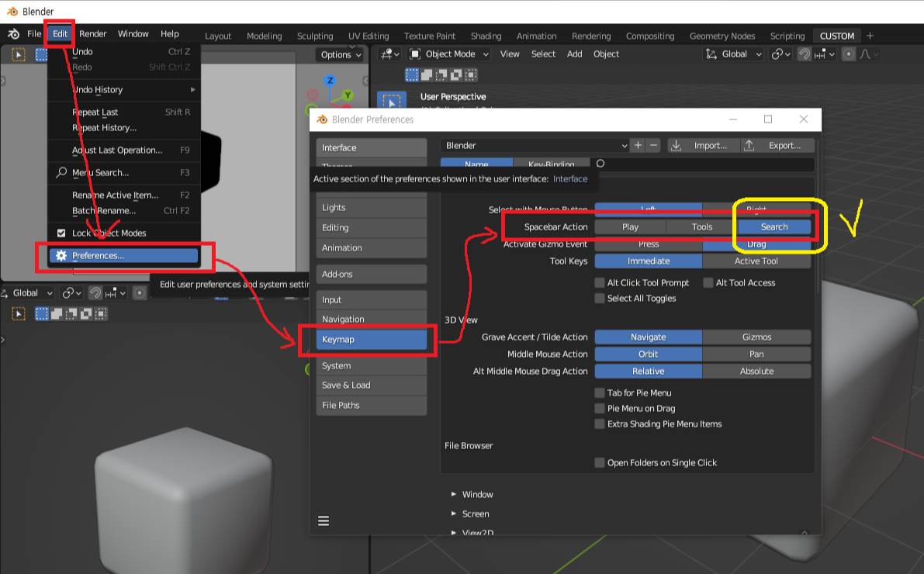This screenshot has height=574, width=924.
Task: Click Preferences... in the Edit menu
Action: (124, 256)
